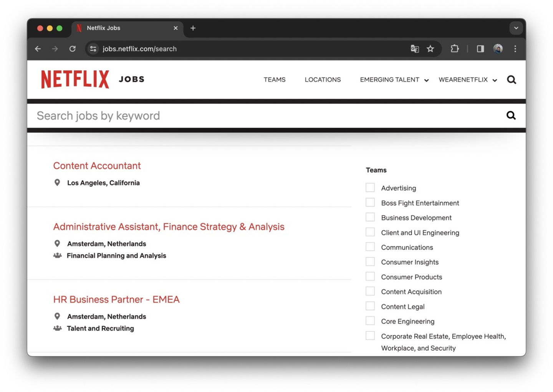Toggle the browser side panel icon

point(480,49)
